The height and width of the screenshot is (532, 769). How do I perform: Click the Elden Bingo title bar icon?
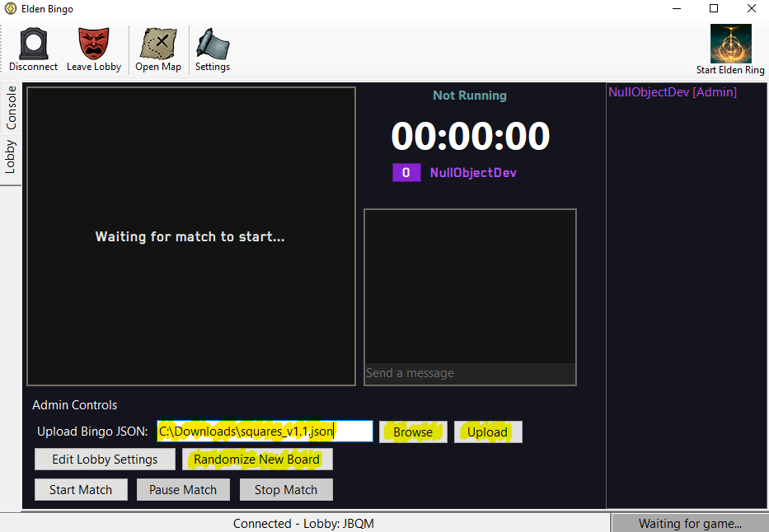click(10, 9)
